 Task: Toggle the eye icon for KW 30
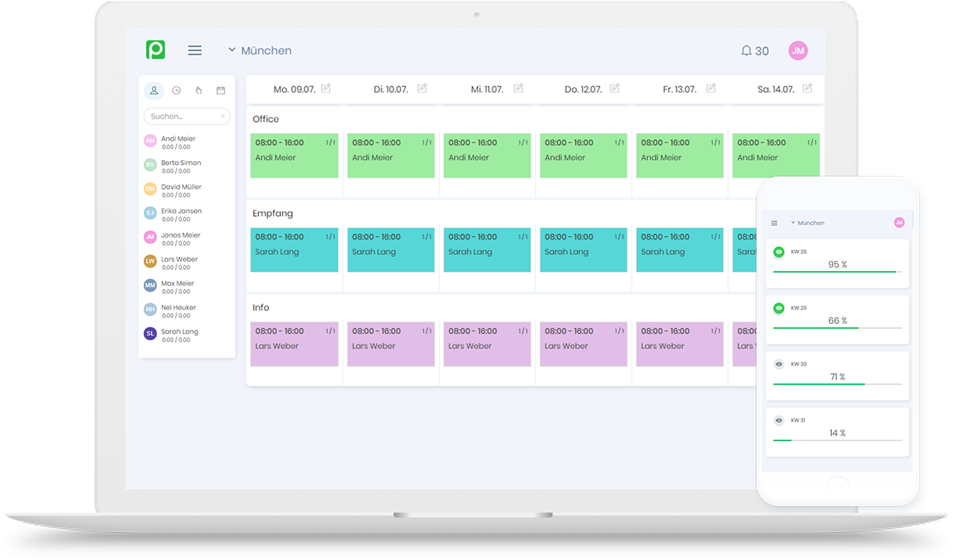pyautogui.click(x=779, y=364)
